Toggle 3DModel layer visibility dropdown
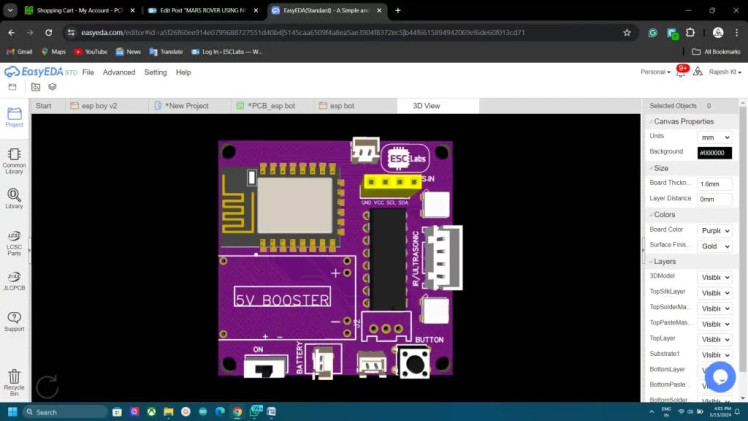The width and height of the screenshot is (748, 421). [x=714, y=277]
